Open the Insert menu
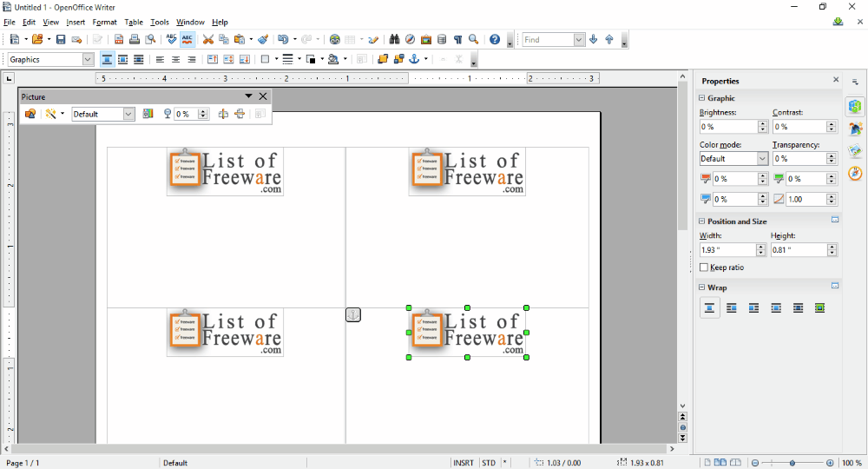Viewport: 868px width, 469px height. tap(76, 23)
